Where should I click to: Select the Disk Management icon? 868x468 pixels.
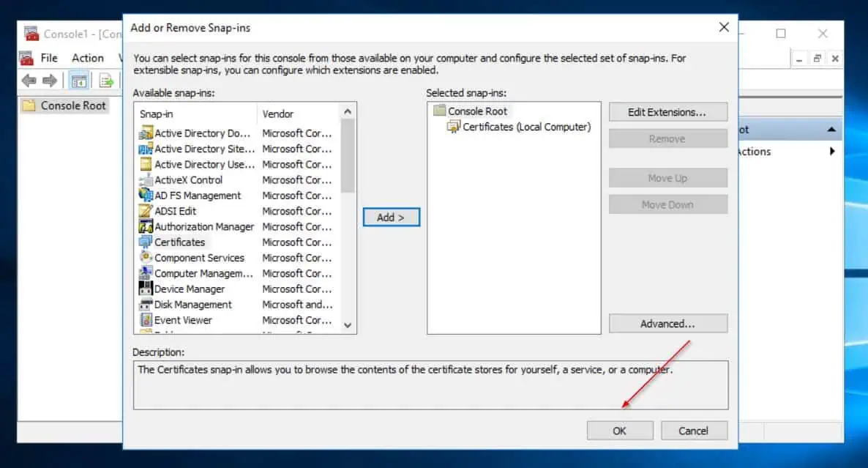pos(146,303)
